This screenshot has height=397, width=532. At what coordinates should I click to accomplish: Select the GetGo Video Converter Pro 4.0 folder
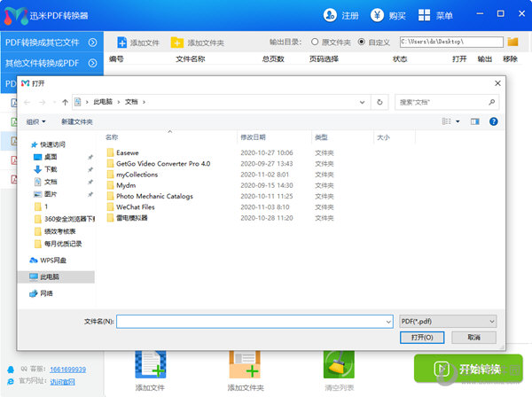[x=163, y=163]
